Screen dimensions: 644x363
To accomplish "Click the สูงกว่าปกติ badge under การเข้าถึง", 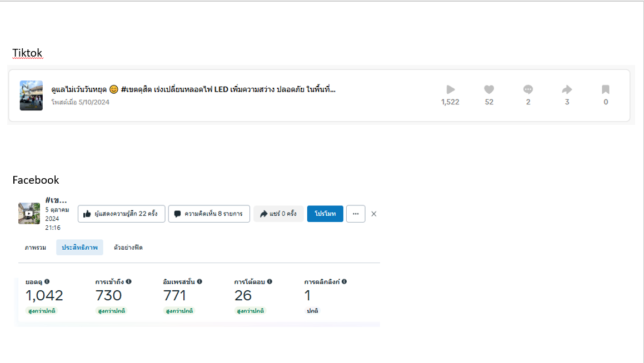I will [x=111, y=311].
